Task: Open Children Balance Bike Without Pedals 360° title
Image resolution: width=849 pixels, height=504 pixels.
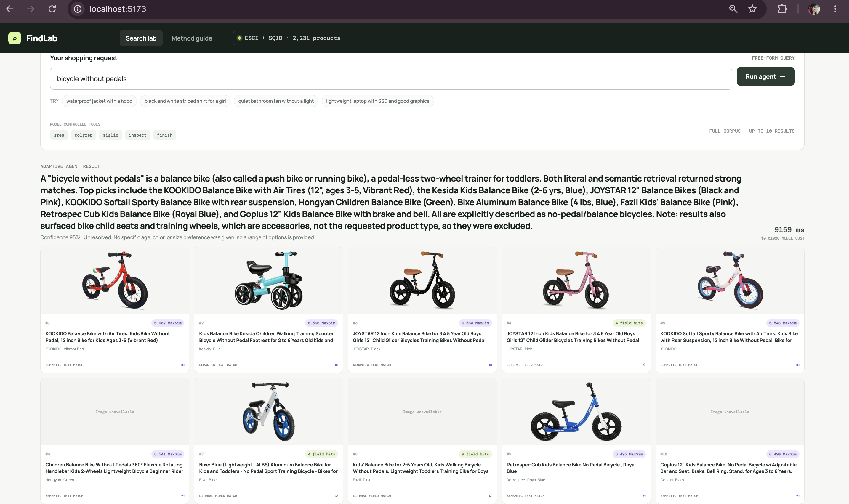Action: coord(114,468)
